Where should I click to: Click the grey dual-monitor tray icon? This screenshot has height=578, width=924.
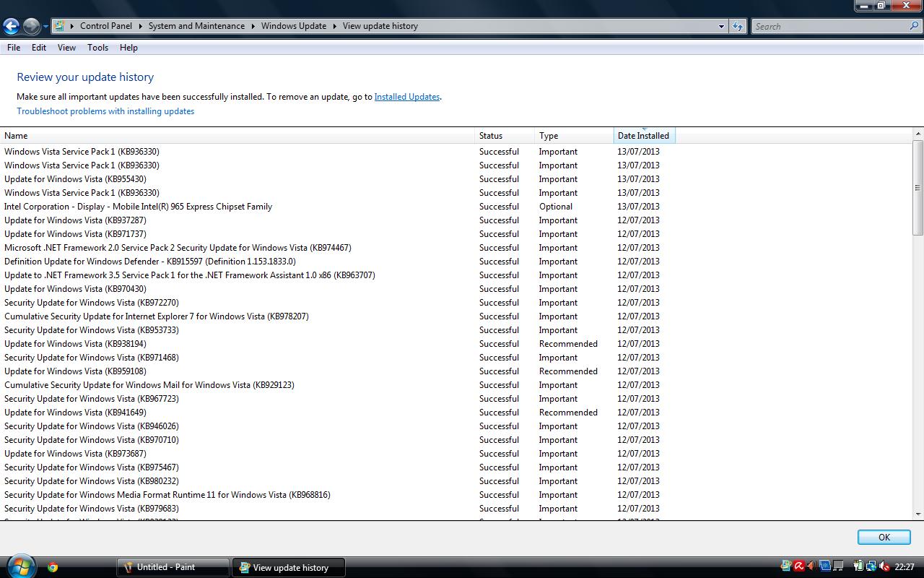point(837,566)
